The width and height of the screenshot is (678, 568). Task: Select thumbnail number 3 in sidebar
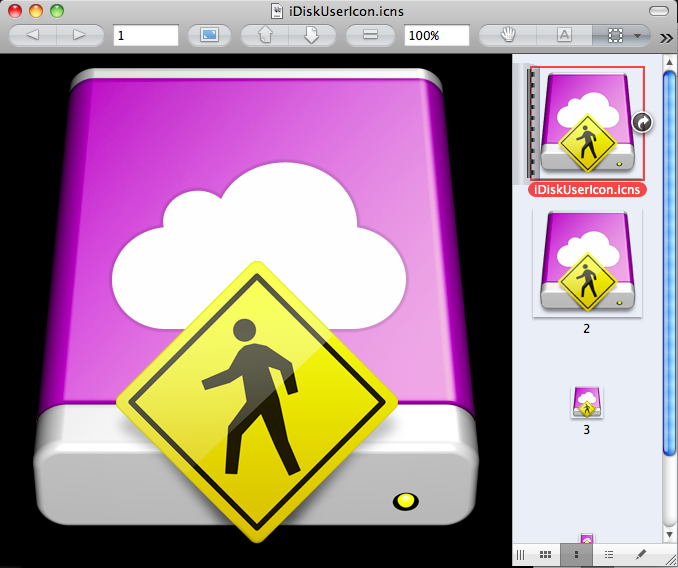click(587, 402)
